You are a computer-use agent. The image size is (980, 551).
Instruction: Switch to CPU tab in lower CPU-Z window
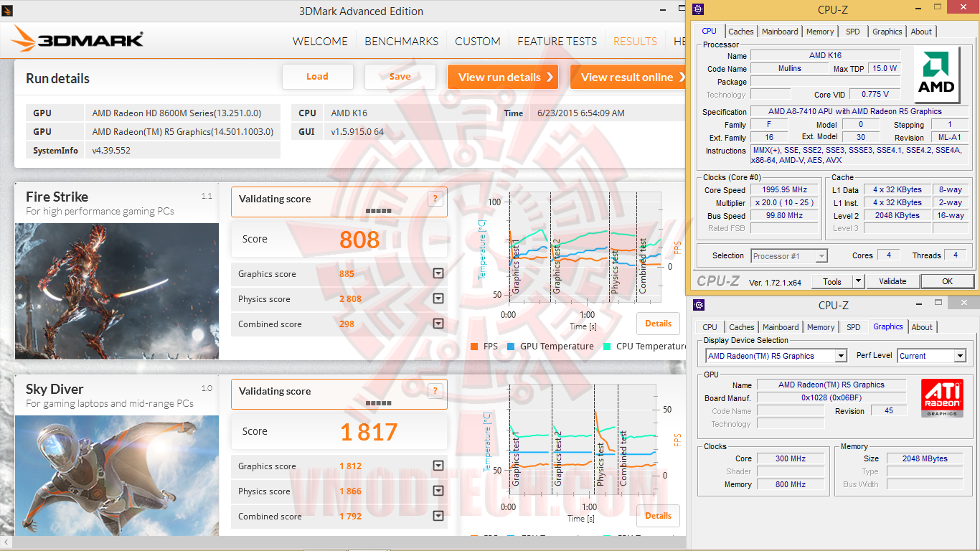click(x=710, y=327)
